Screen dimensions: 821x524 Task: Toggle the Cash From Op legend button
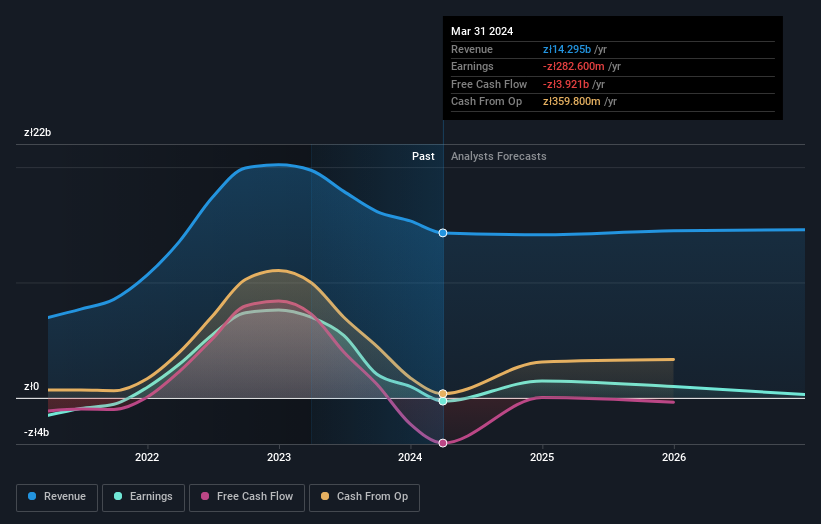[x=364, y=497]
